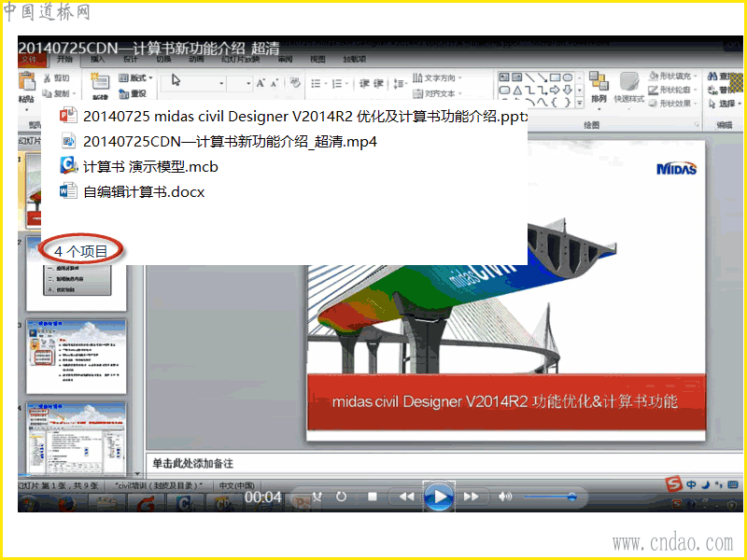
Task: Open the 加载项 ribbon tab
Action: click(355, 59)
